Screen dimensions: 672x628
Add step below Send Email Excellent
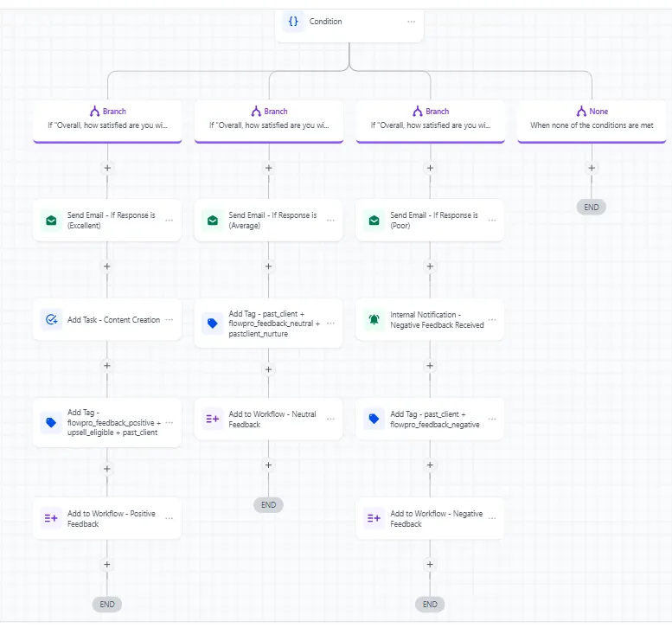click(x=107, y=266)
